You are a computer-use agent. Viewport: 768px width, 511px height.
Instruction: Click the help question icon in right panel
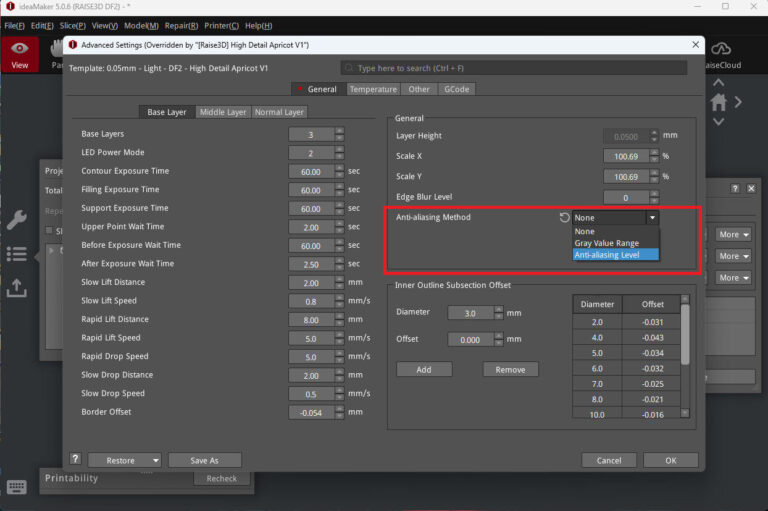[x=735, y=188]
